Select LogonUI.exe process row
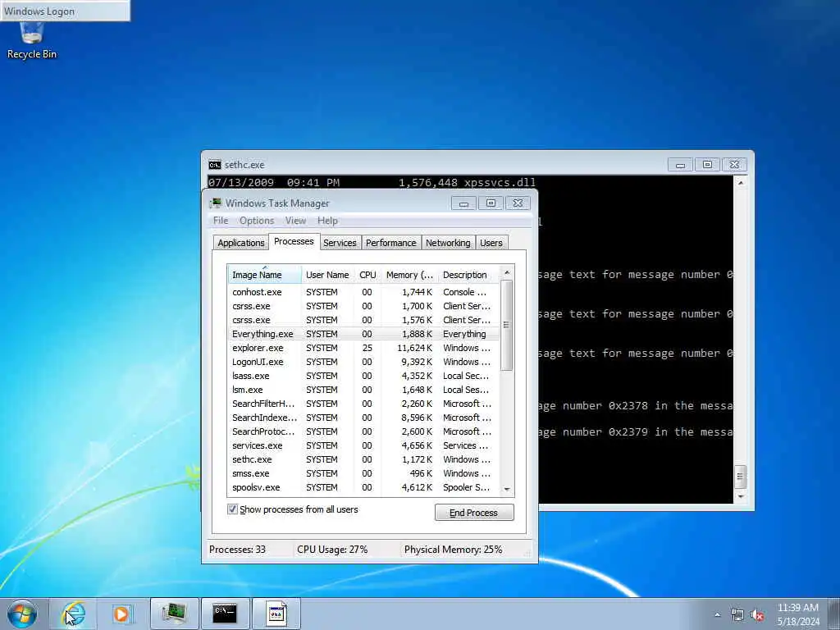The width and height of the screenshot is (840, 630). 363,362
